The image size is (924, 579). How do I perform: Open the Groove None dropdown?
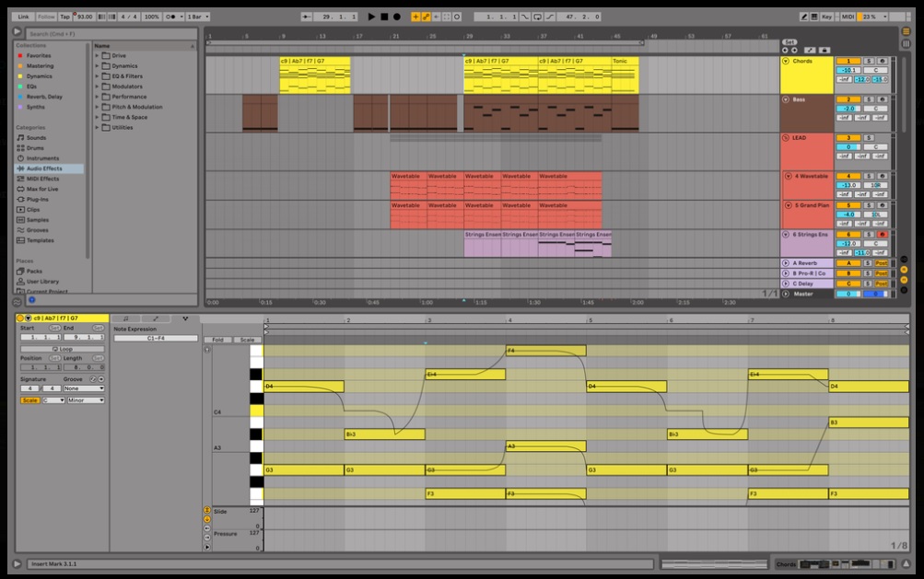click(84, 388)
